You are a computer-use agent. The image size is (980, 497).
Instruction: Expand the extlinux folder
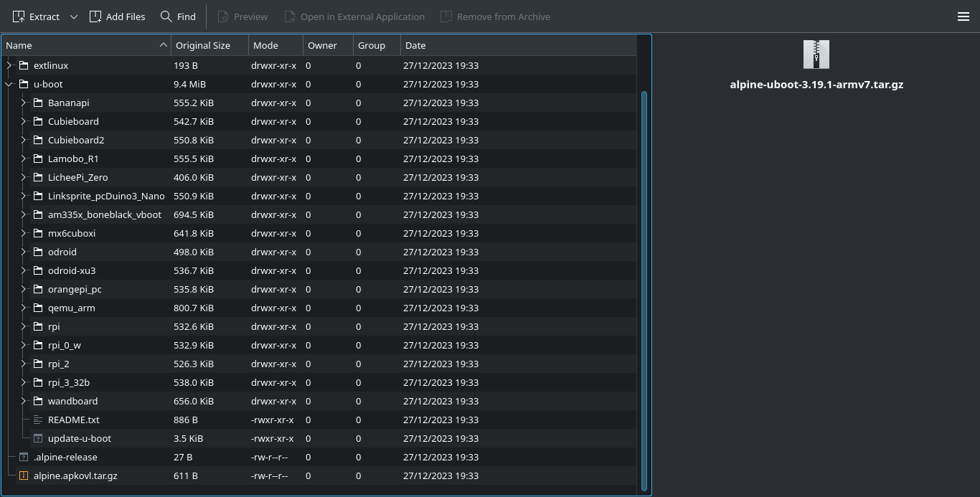coord(9,65)
